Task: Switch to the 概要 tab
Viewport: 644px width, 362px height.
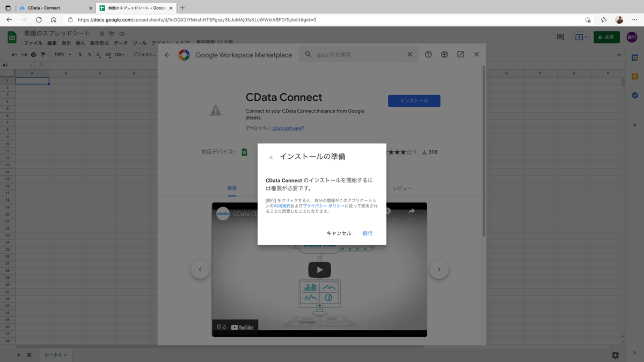Action: (232, 188)
